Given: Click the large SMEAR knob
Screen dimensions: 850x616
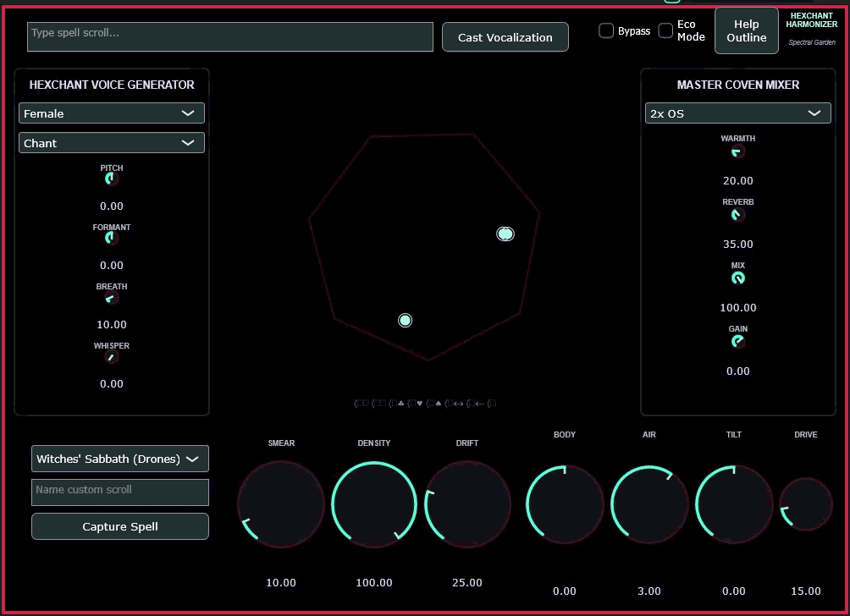Looking at the screenshot, I should point(281,504).
